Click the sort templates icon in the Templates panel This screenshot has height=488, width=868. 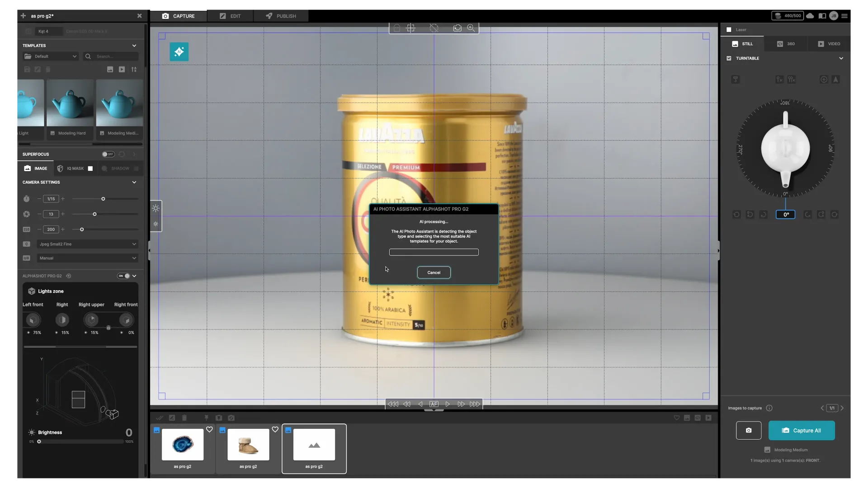(134, 69)
